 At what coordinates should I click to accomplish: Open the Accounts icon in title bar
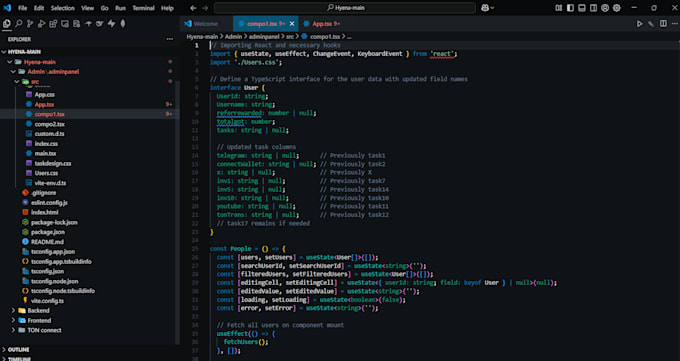[x=605, y=8]
